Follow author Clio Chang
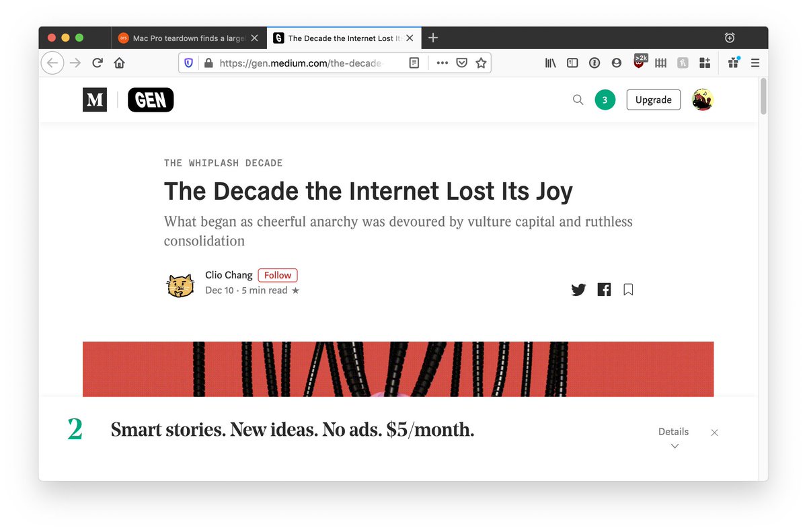The height and width of the screenshot is (532, 807). [278, 275]
